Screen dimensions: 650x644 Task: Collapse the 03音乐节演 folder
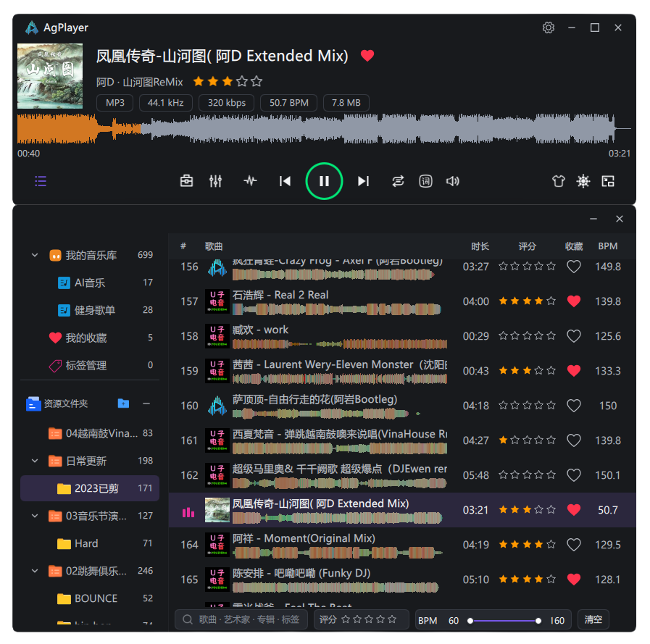[x=35, y=516]
